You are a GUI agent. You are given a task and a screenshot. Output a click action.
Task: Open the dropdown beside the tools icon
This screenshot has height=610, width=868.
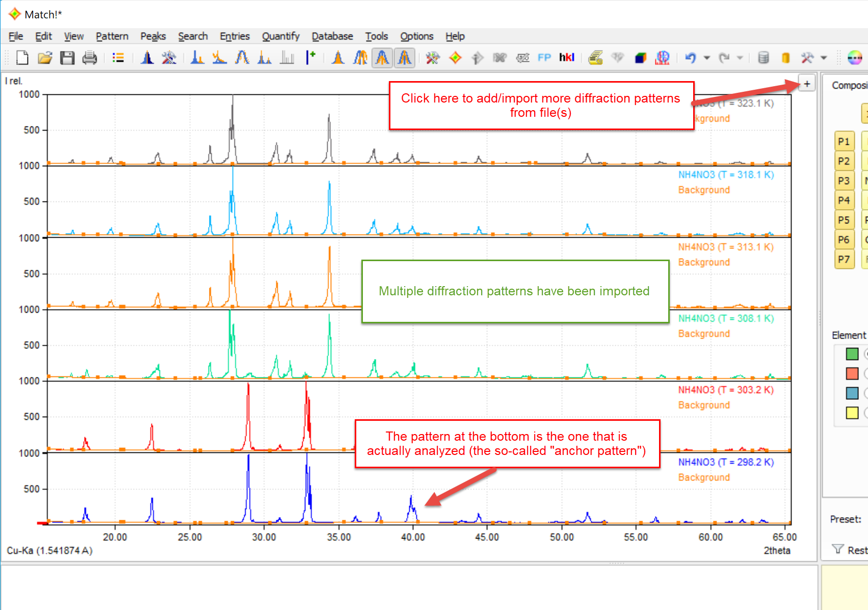point(824,58)
